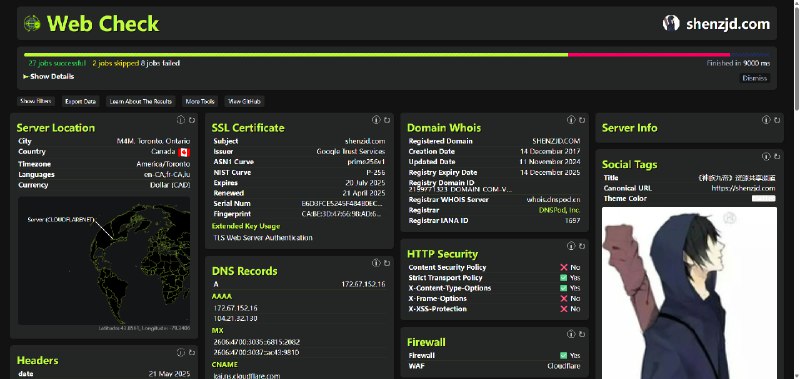Click the '2 jobs skipped' text
Image resolution: width=800 pixels, height=379 pixels.
(115, 63)
